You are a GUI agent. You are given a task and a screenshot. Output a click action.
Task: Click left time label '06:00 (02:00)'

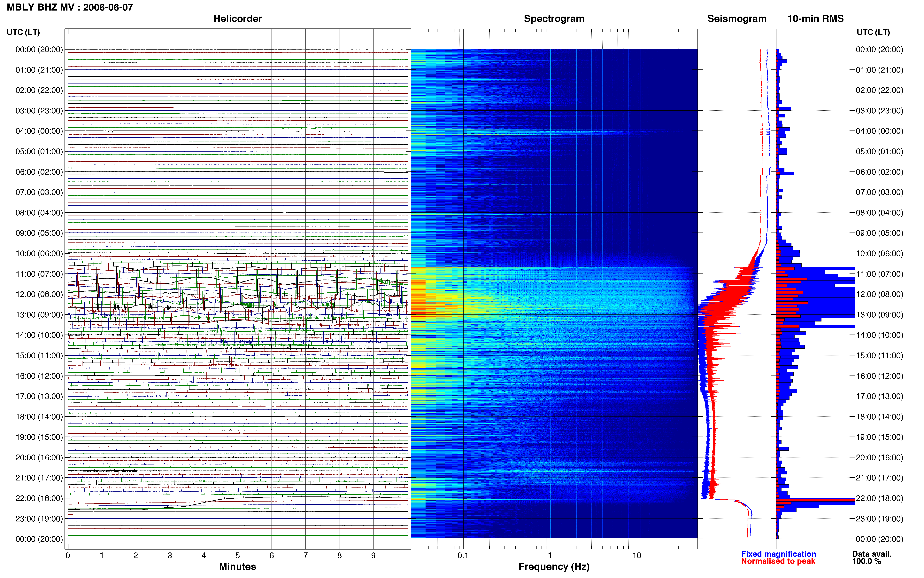(39, 172)
